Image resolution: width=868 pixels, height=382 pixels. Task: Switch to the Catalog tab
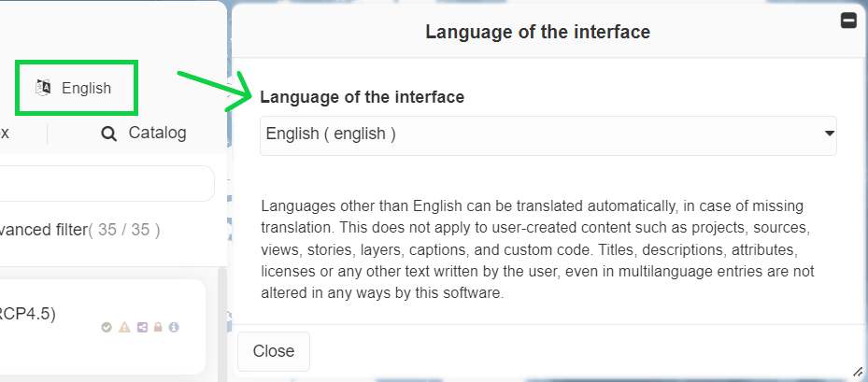point(144,134)
